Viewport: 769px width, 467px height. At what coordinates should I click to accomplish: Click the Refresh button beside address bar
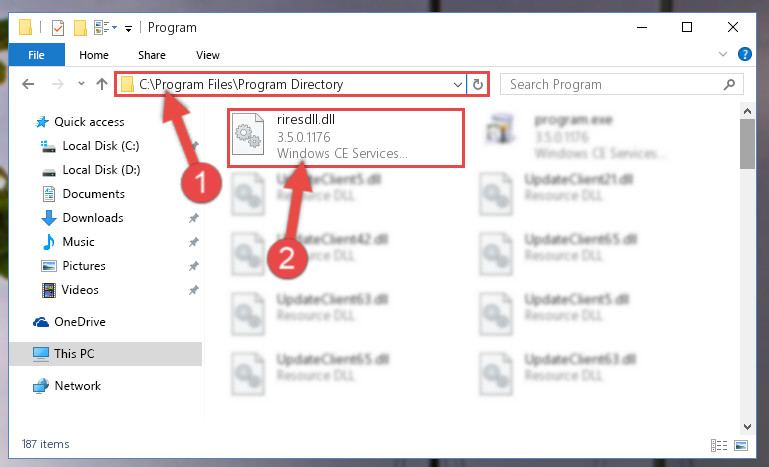coord(477,85)
